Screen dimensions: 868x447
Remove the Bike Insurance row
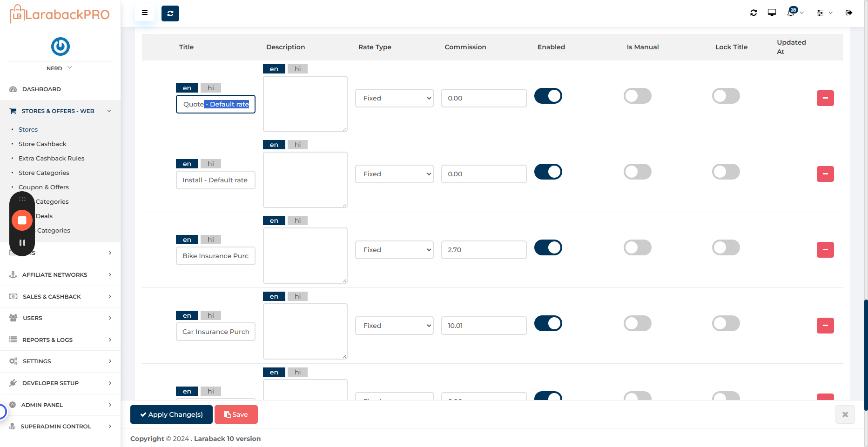(825, 250)
